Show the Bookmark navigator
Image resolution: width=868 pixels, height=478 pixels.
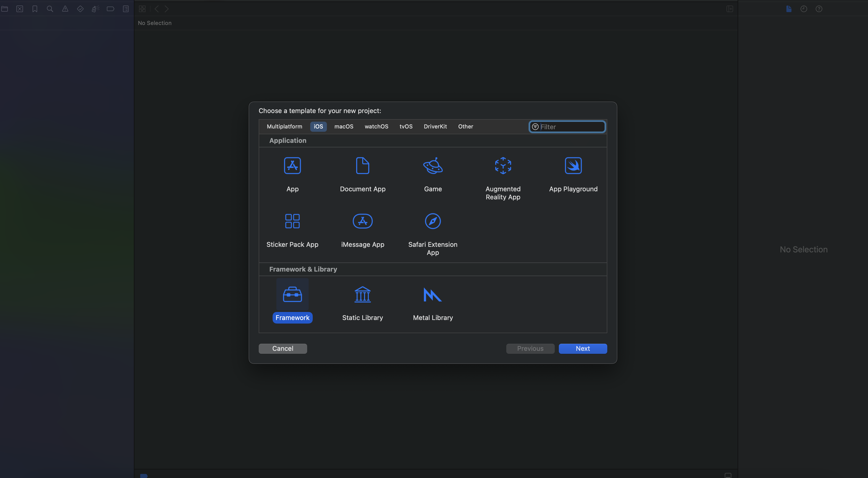coord(35,9)
